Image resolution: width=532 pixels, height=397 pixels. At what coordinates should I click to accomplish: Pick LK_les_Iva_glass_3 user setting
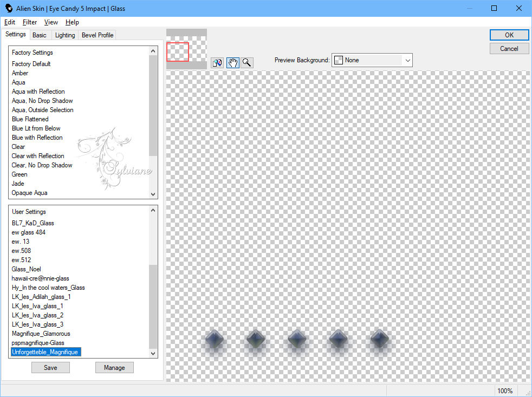[x=37, y=324]
